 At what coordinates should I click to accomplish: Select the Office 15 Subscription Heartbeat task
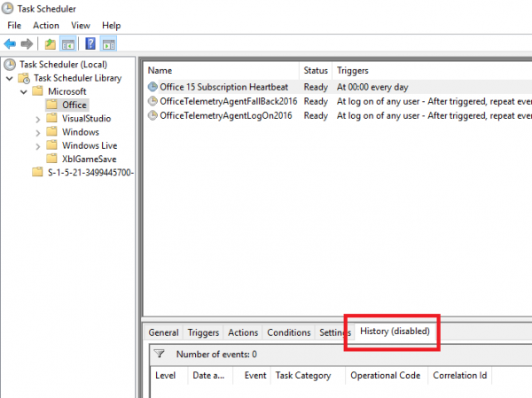224,87
